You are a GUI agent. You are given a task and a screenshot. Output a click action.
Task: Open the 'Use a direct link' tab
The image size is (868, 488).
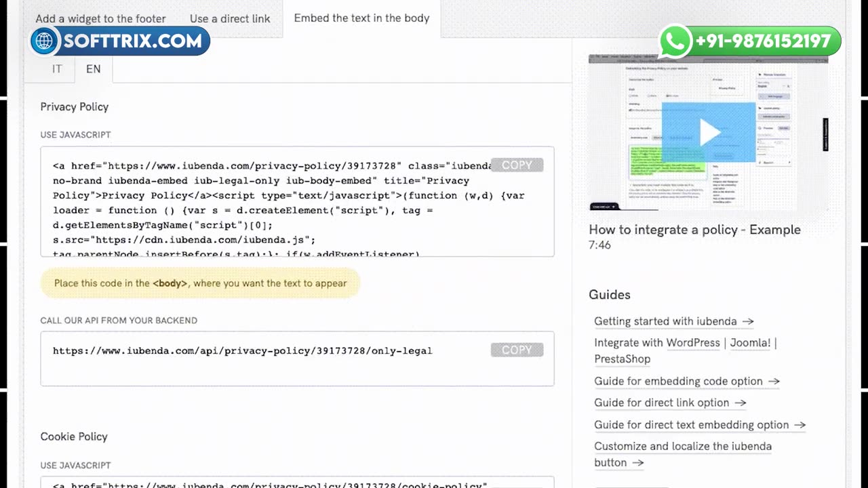(230, 18)
